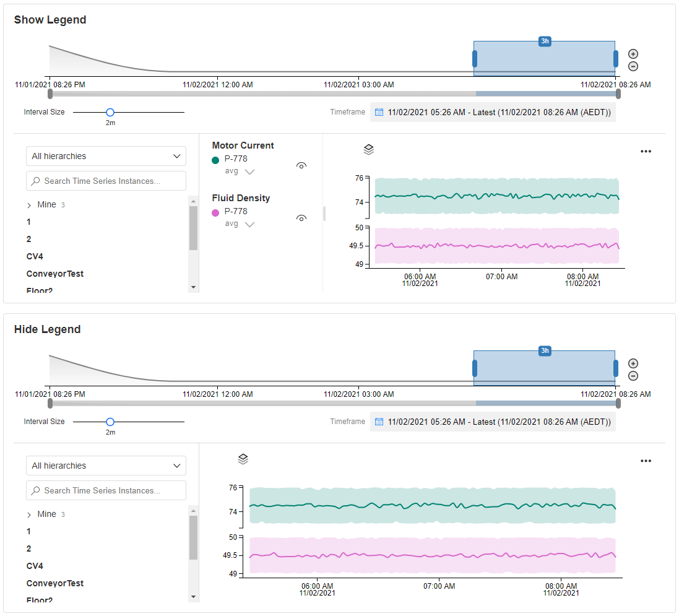The height and width of the screenshot is (616, 679).
Task: Click the right end of Show Legend range scrollbar
Action: (618, 93)
